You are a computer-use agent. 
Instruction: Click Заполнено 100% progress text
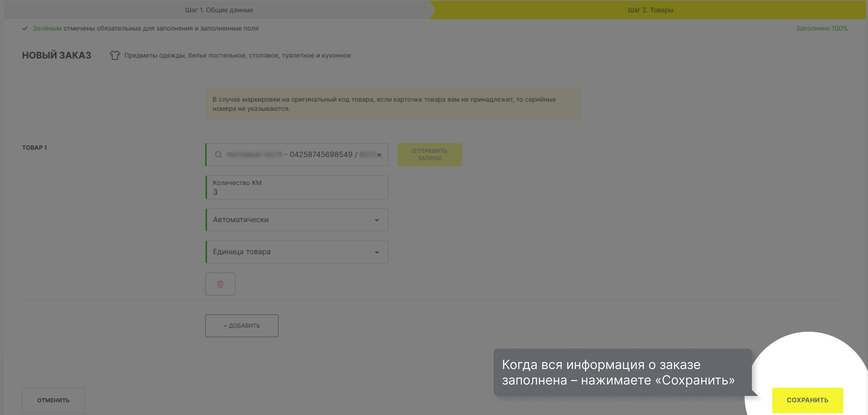pos(821,28)
